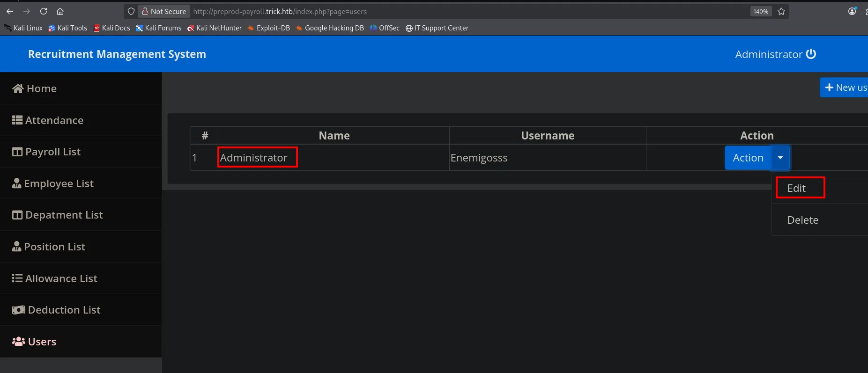Click the # column header

(205, 136)
